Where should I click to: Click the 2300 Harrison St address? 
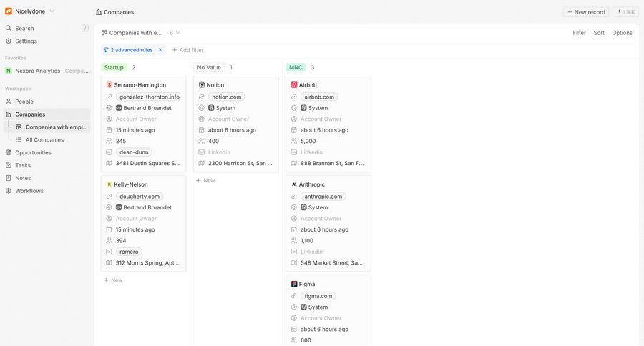[240, 163]
